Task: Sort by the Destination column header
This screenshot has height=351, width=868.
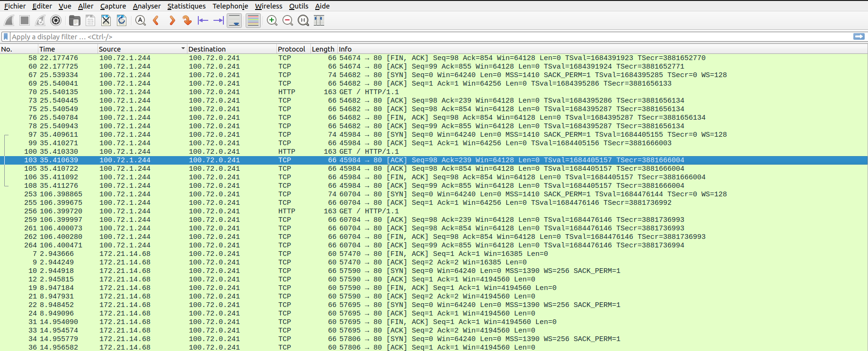Action: (232, 49)
